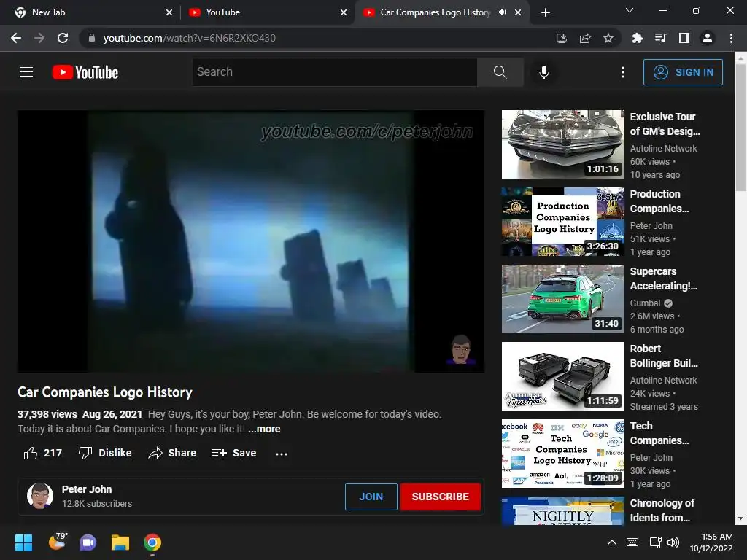The height and width of the screenshot is (560, 747).
Task: Click install app icon in address bar
Action: coord(562,38)
